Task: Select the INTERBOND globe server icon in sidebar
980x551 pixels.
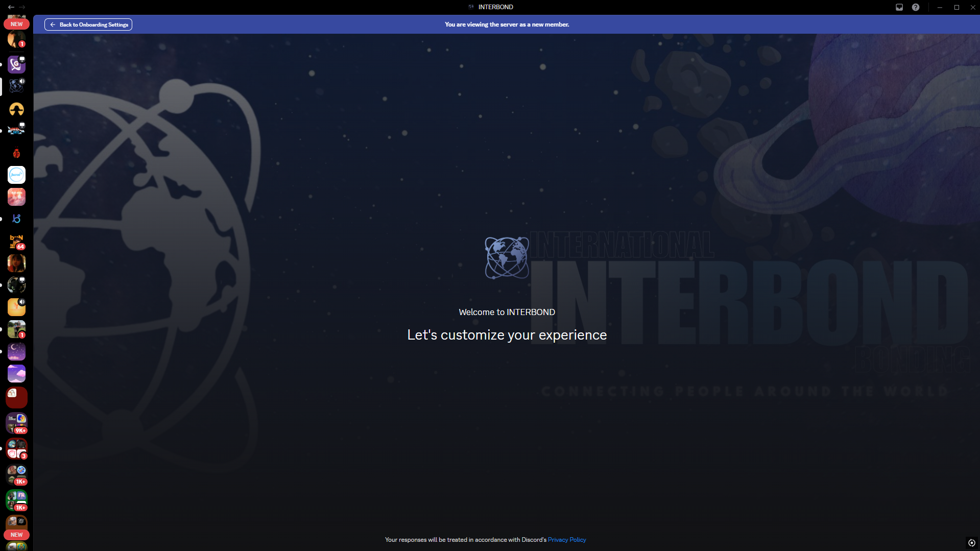Action: point(16,86)
